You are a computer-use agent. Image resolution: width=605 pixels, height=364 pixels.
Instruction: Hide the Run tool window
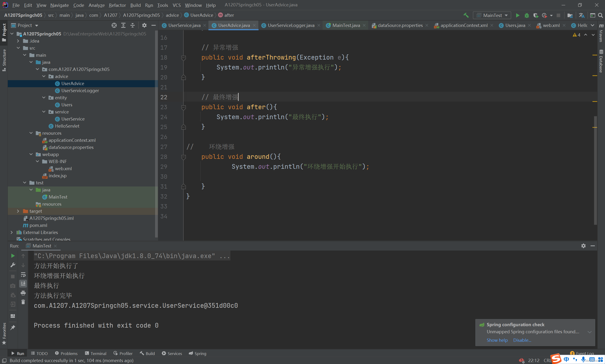point(592,246)
